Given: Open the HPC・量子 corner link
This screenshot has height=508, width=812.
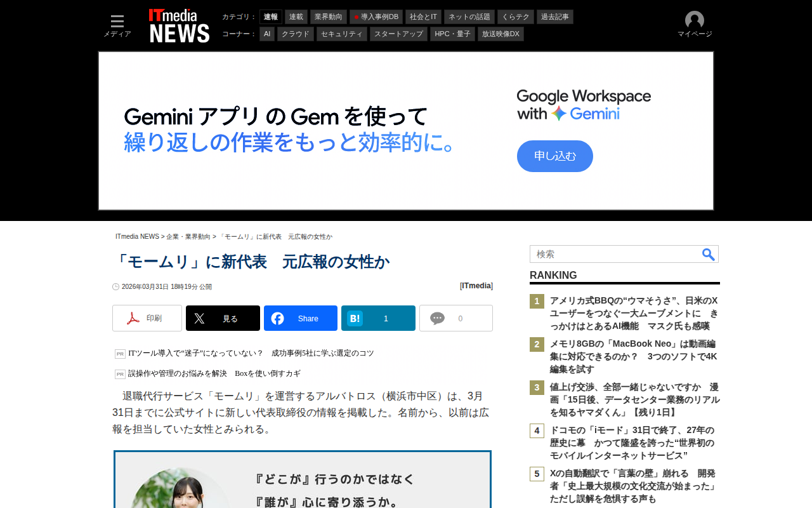Looking at the screenshot, I should click(452, 34).
